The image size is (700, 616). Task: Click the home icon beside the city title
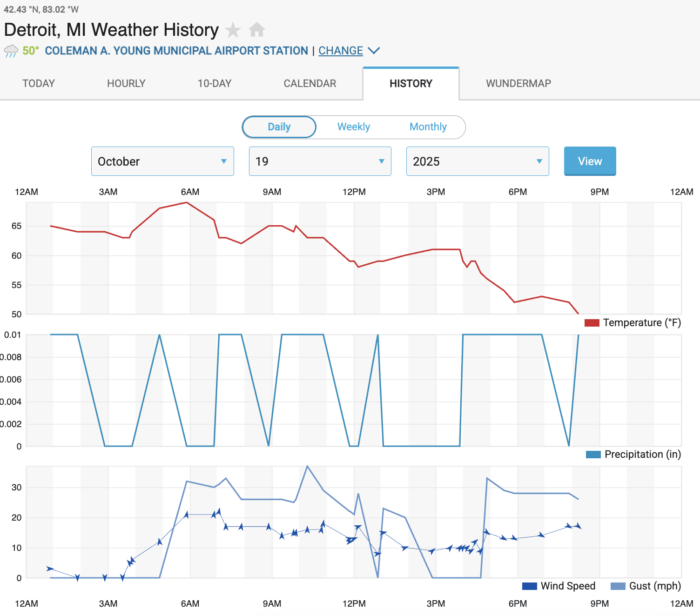(256, 30)
